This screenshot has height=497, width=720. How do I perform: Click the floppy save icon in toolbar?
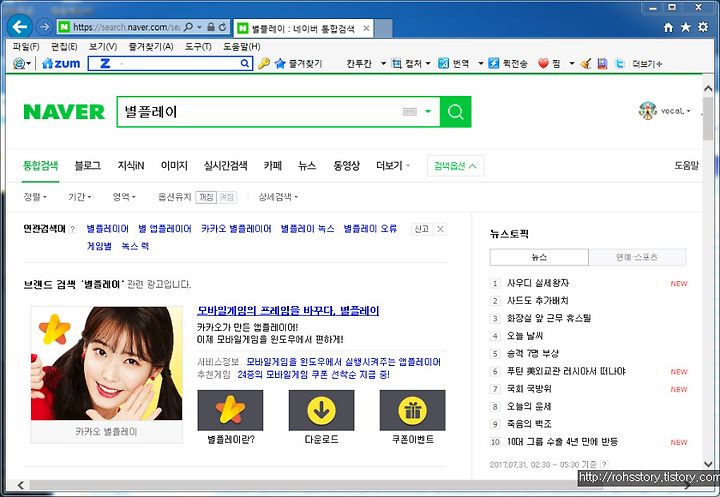click(x=602, y=63)
